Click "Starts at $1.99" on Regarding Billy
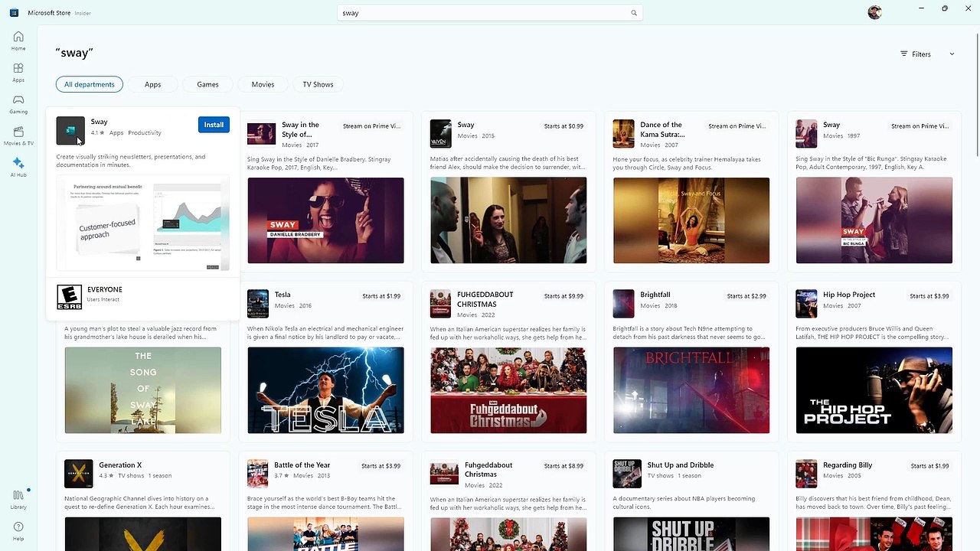The width and height of the screenshot is (980, 551). [929, 466]
